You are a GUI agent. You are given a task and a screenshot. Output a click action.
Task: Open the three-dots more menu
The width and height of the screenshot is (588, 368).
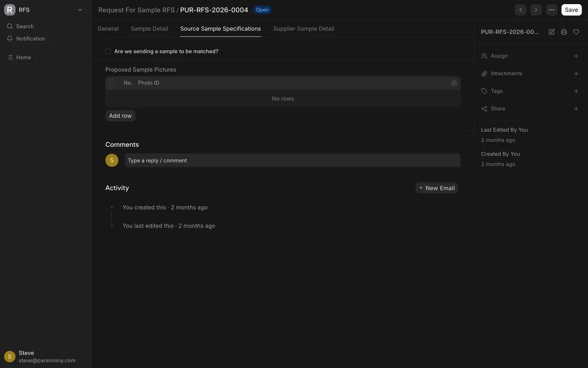pyautogui.click(x=552, y=10)
